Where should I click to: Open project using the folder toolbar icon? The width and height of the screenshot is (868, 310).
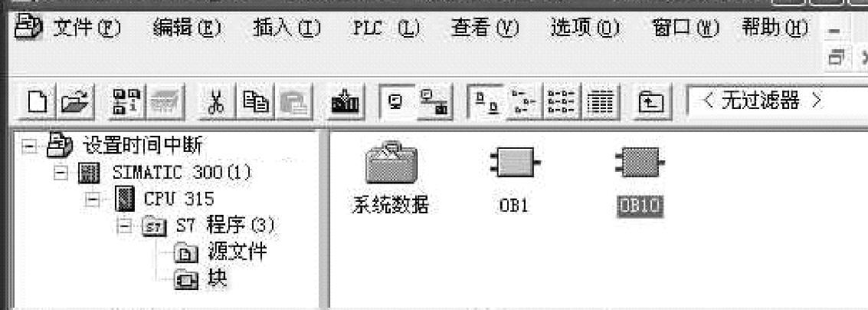75,102
